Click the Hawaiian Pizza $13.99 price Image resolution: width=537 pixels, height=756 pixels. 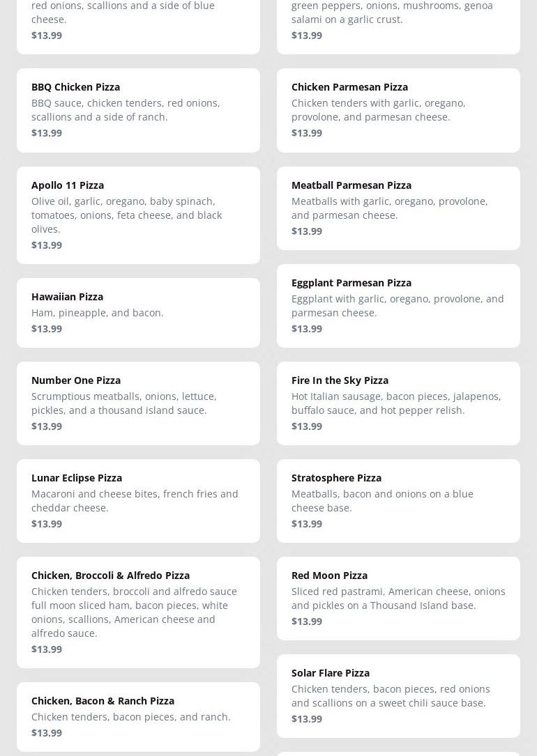coord(47,329)
